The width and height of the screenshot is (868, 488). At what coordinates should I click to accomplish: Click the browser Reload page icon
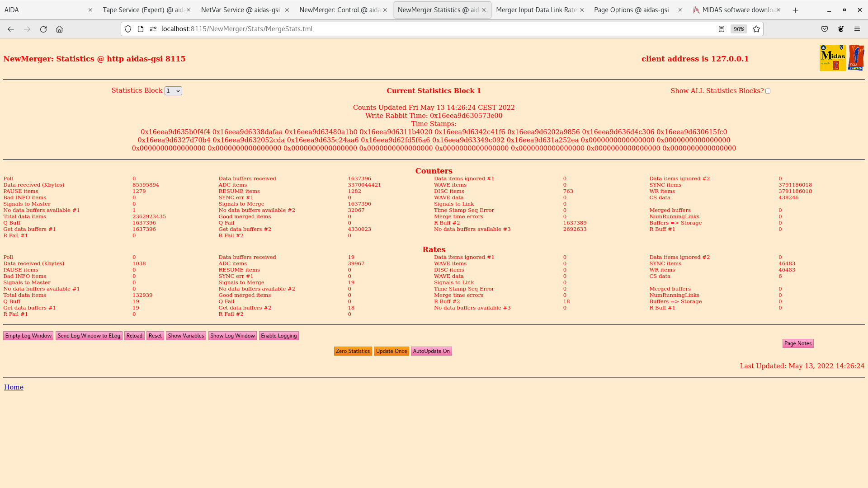click(43, 29)
